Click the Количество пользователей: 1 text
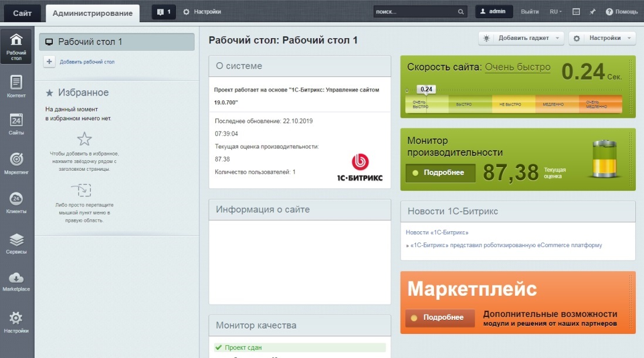The height and width of the screenshot is (358, 644). tap(255, 172)
